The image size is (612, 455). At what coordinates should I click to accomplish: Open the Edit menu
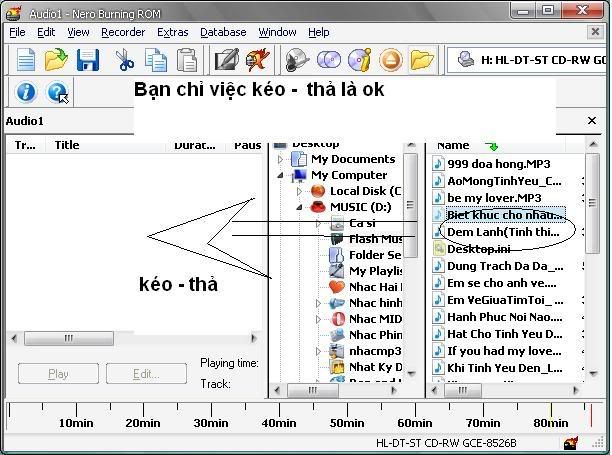[46, 32]
